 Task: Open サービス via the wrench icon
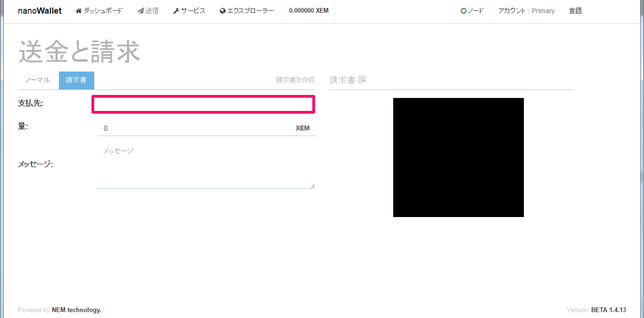pos(176,11)
